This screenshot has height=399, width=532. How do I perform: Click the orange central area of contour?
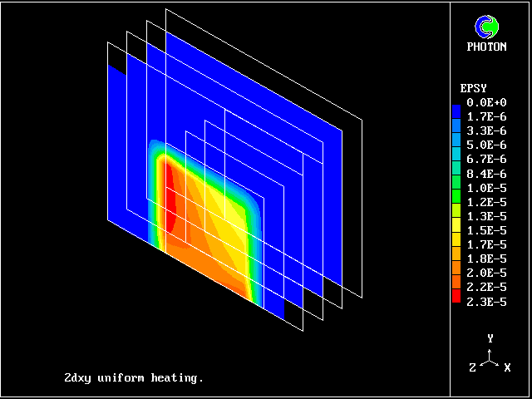[x=208, y=241]
